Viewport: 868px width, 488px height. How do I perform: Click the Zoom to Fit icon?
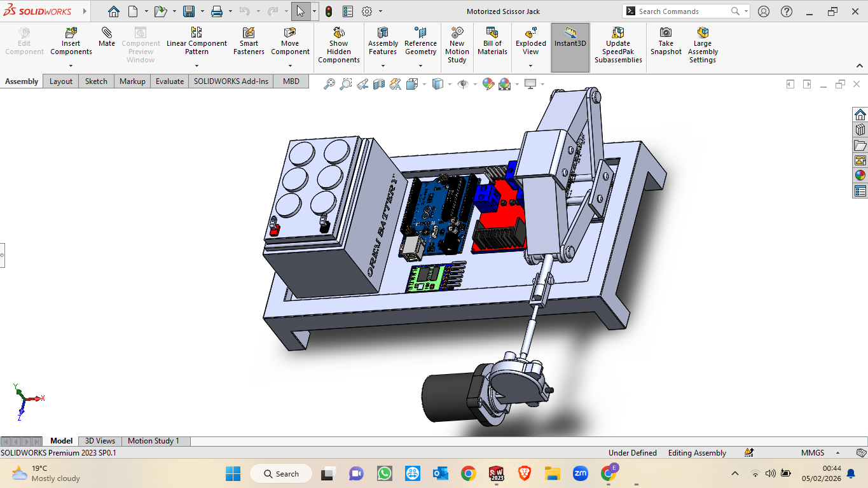(x=329, y=84)
